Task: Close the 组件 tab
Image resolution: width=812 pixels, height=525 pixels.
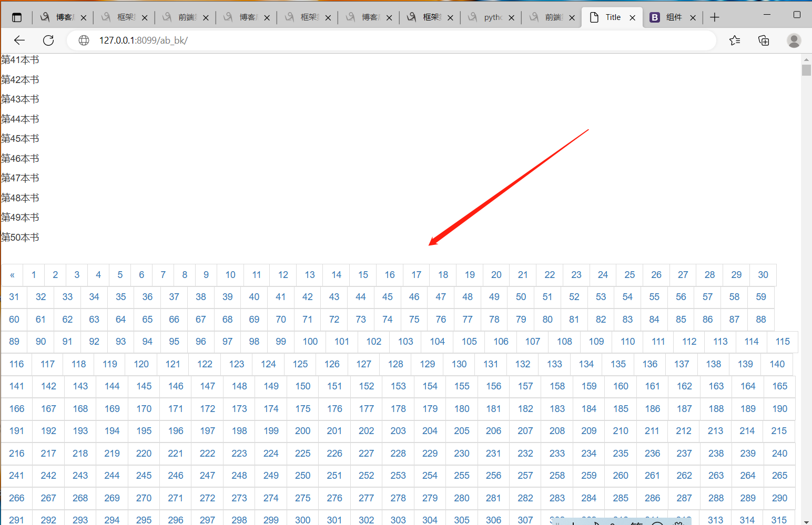Action: click(693, 17)
